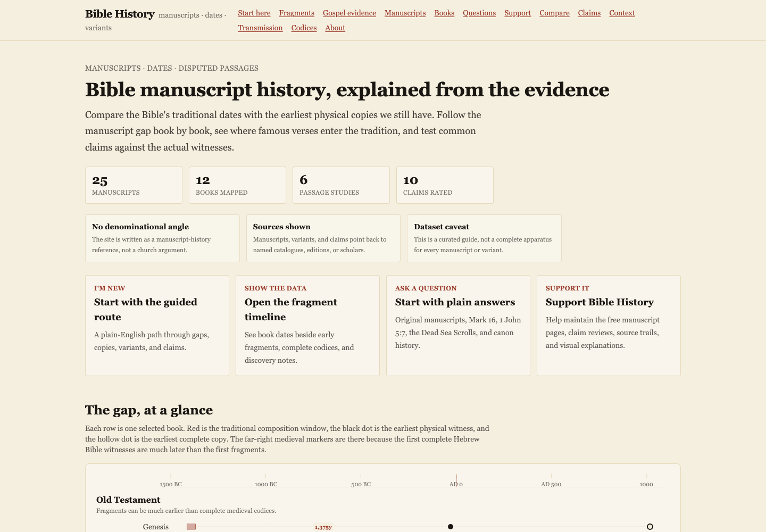Open the Start here nav link
766x532 pixels.
[x=254, y=13]
